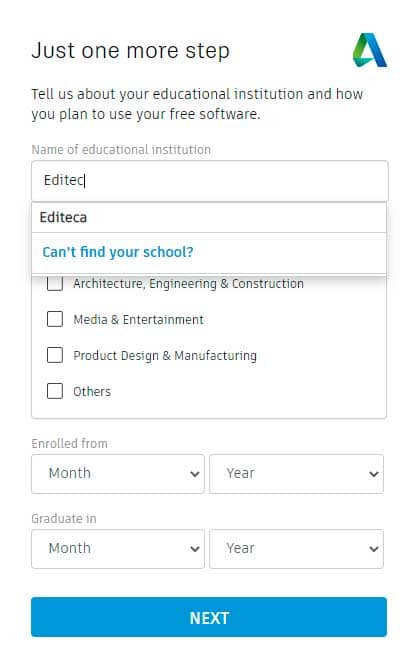Click the Autodesk logo icon
The width and height of the screenshot is (420, 665).
coord(370,50)
